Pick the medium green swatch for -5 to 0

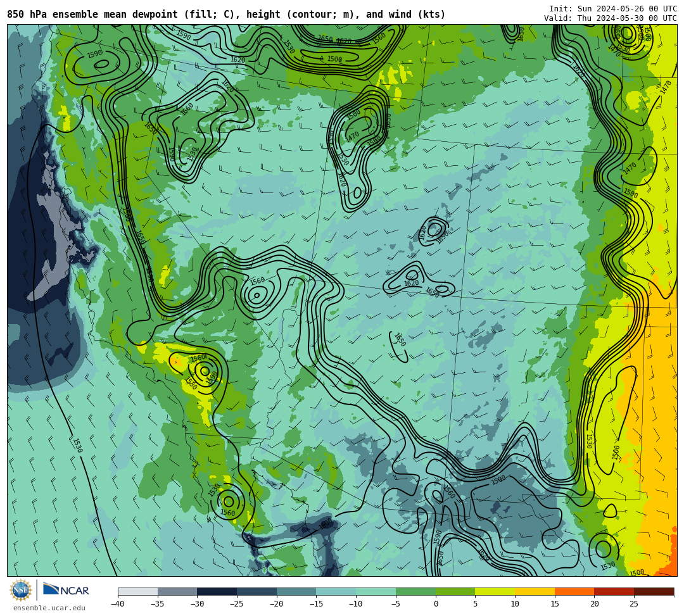[415, 591]
